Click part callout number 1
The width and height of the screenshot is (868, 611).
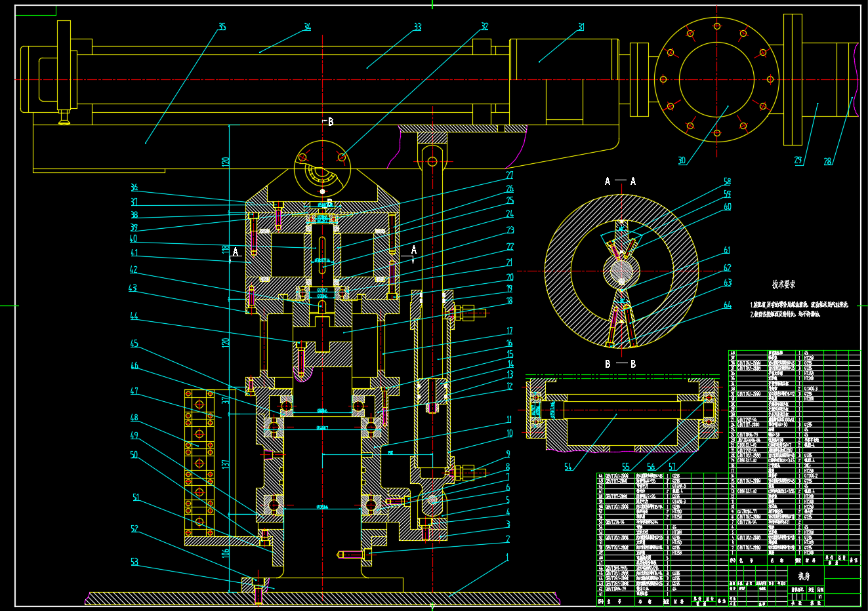(507, 557)
